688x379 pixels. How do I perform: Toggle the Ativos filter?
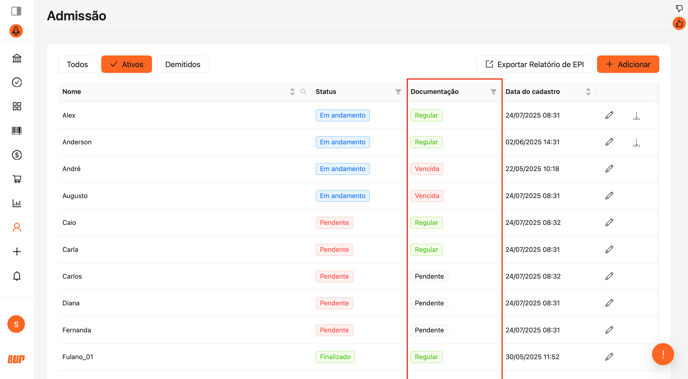pyautogui.click(x=126, y=64)
